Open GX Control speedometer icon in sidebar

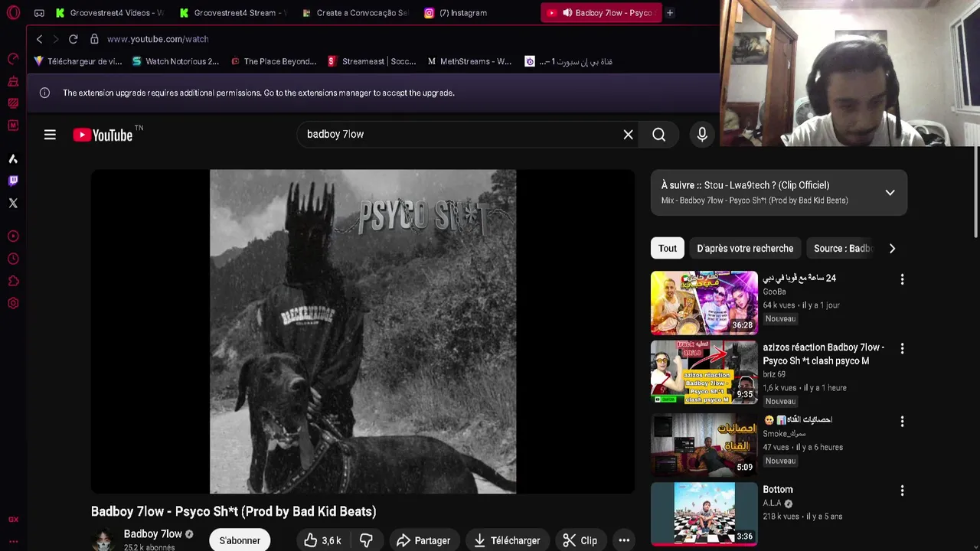pos(13,59)
